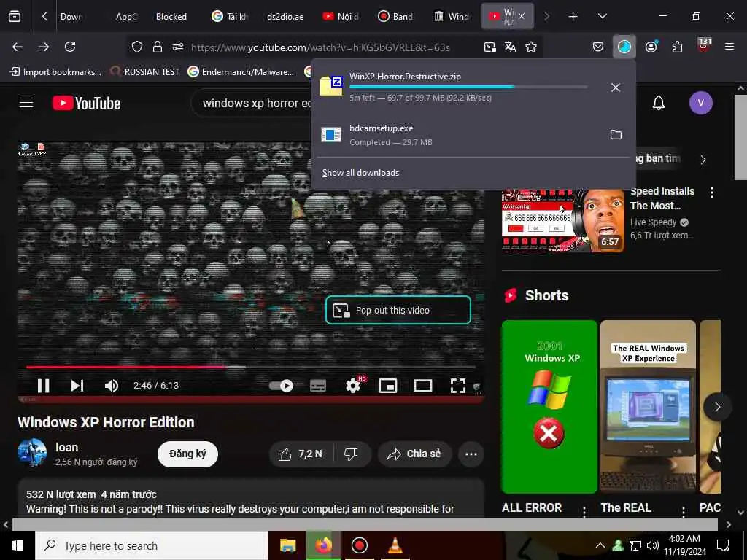
Task: Open Speed Installs video thumbnail
Action: point(562,220)
